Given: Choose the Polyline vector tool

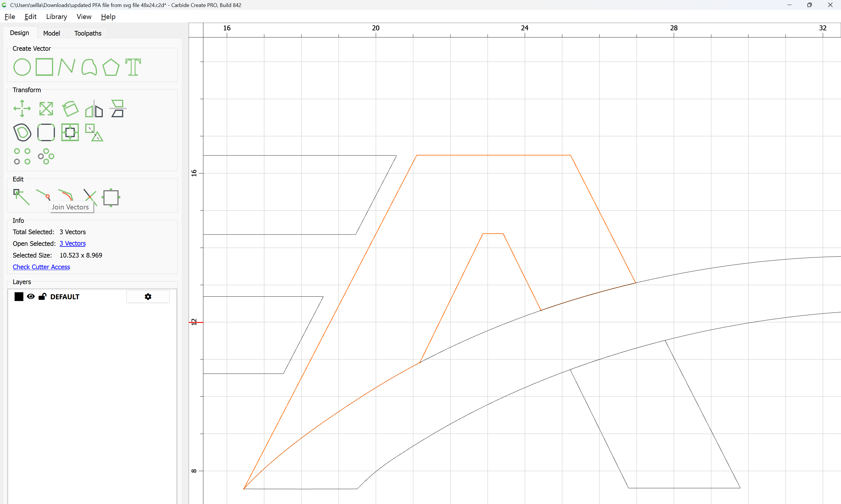Looking at the screenshot, I should coord(66,67).
